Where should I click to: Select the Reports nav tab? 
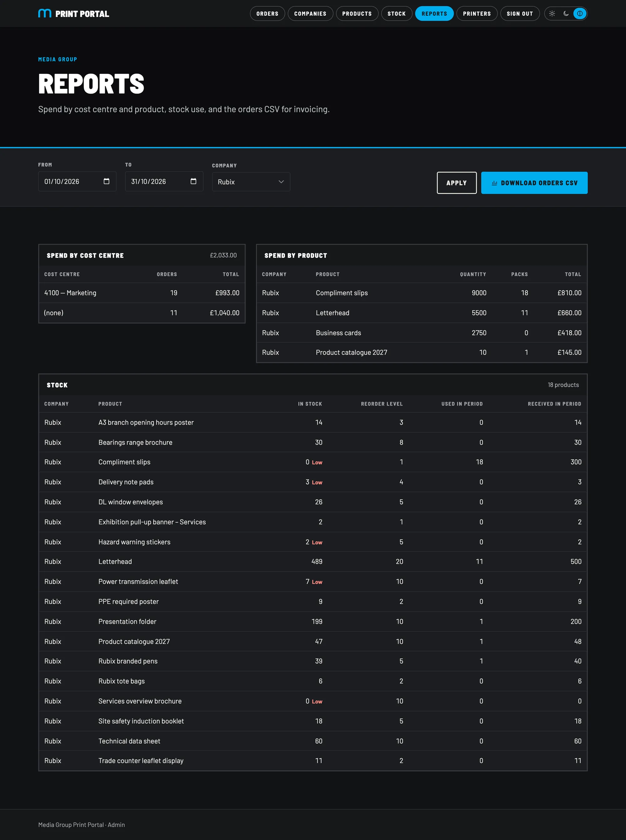(x=434, y=14)
